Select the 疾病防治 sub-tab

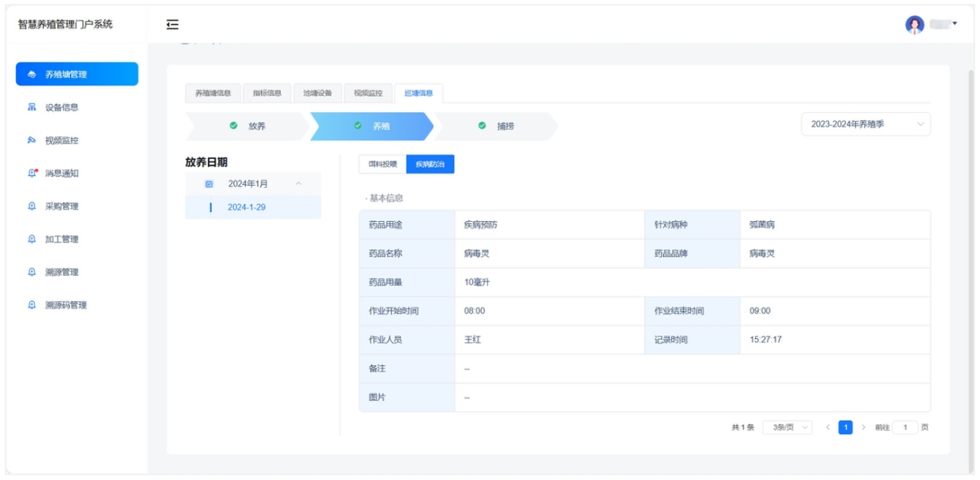click(x=430, y=164)
